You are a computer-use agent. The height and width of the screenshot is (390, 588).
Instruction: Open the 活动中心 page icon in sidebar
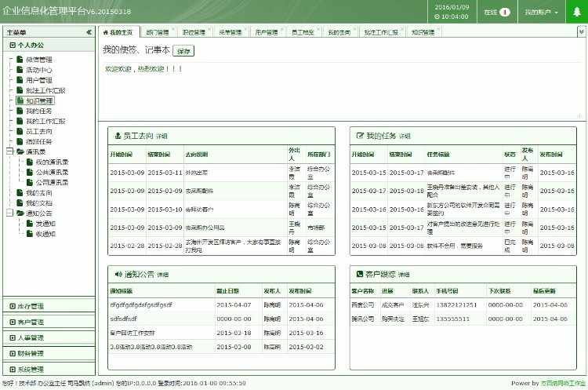click(20, 70)
